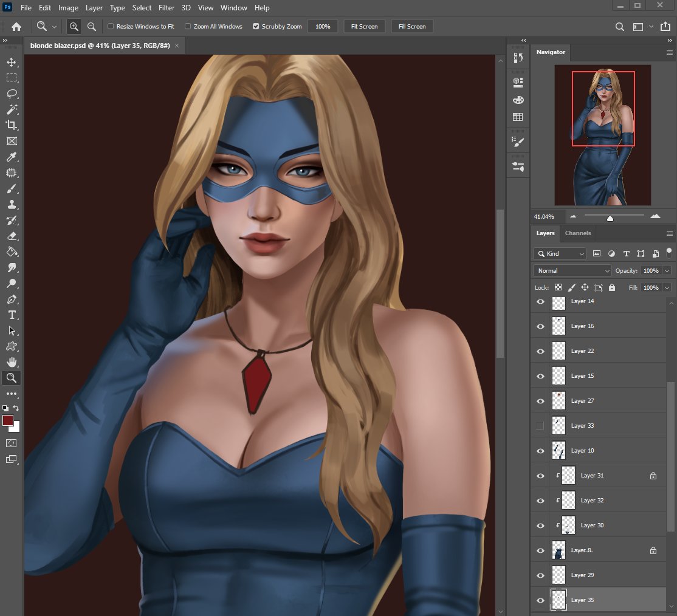677x616 pixels.
Task: Click the zoom out magnifier icon
Action: tap(92, 26)
